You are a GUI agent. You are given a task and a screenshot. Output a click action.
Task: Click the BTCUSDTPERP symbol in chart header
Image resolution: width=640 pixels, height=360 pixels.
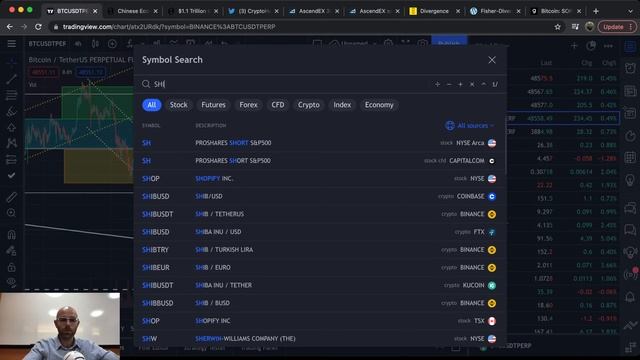47,44
